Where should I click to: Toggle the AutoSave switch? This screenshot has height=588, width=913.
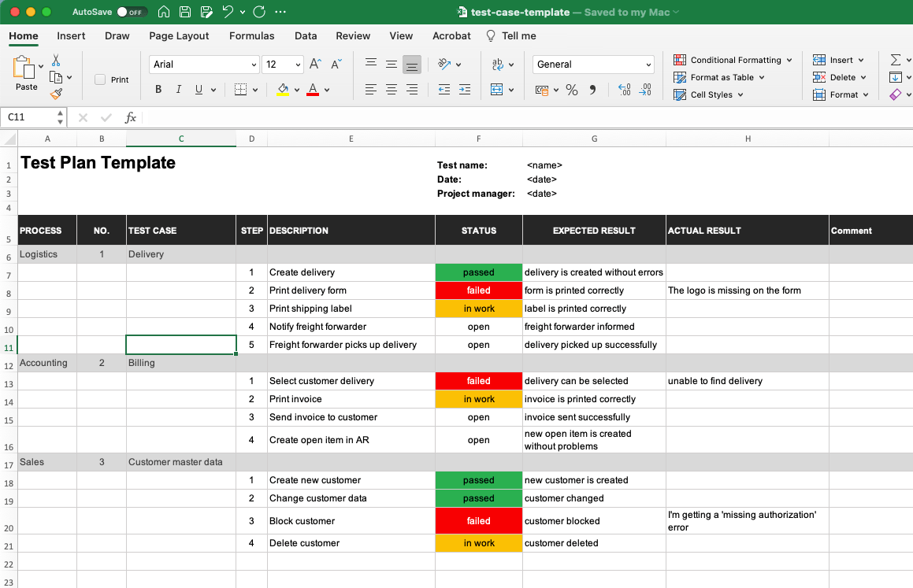(131, 13)
